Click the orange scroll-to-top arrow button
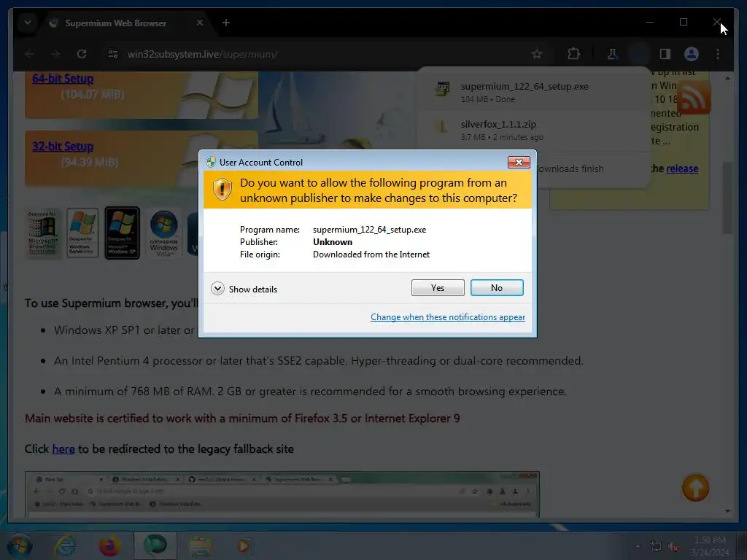 pos(695,488)
